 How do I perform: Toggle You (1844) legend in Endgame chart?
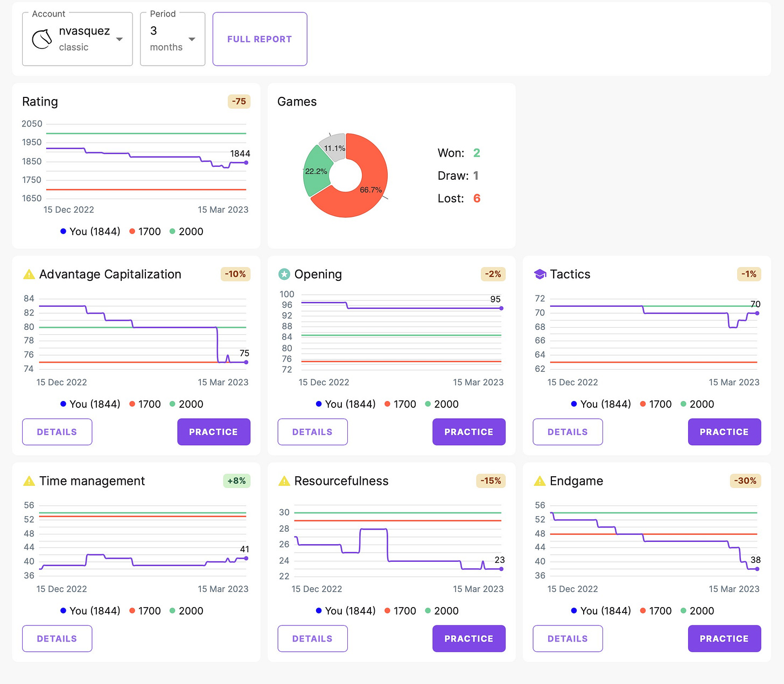coord(601,611)
